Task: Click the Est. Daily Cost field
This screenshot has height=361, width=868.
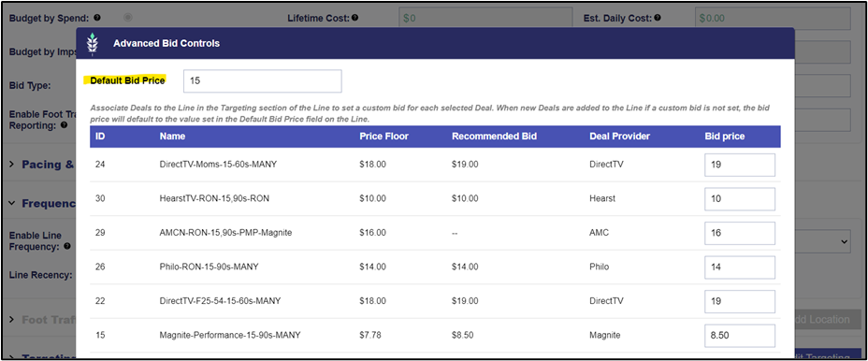Action: 773,19
